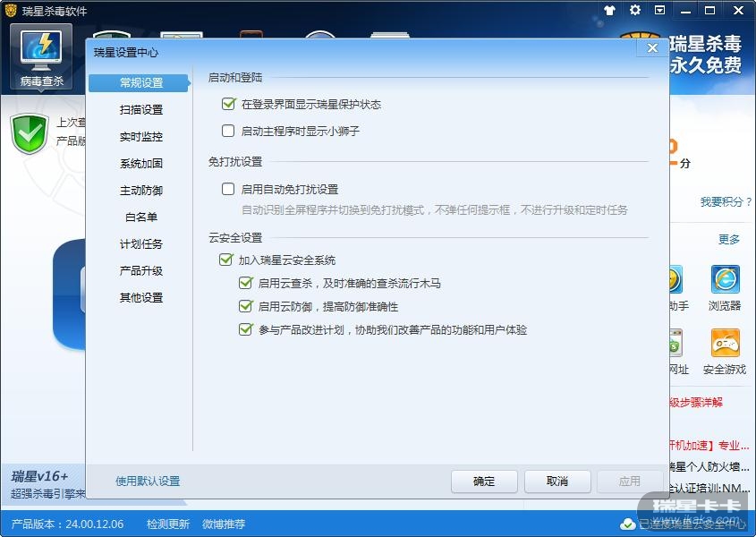The image size is (756, 537).
Task: Click 检测更新 in status bar
Action: point(168,524)
